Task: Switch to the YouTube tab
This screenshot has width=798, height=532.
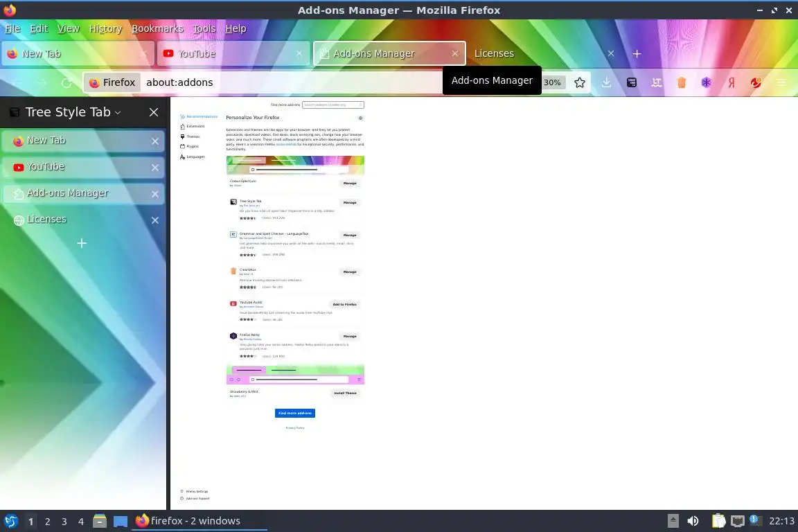Action: pos(233,53)
